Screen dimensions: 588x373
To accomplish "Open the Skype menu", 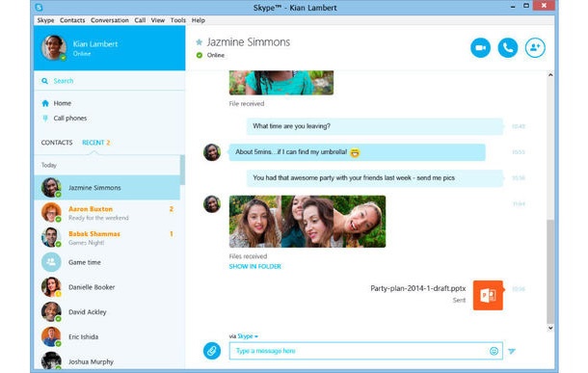I will coord(45,20).
